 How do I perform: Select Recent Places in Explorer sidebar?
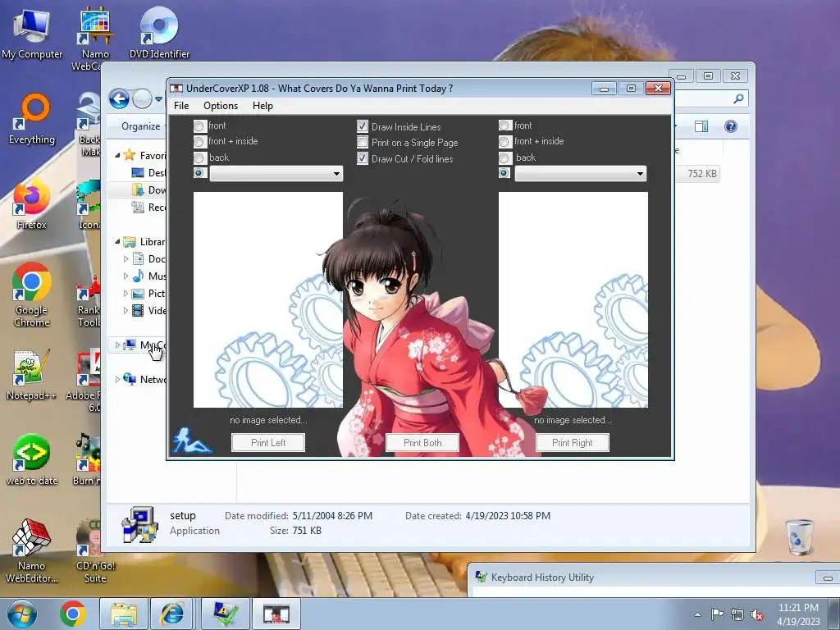tap(149, 207)
